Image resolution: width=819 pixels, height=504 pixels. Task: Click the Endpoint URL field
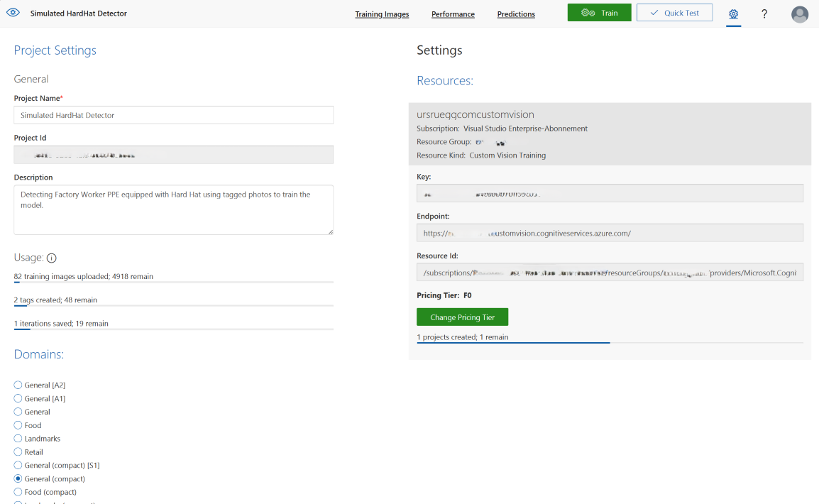[610, 233]
